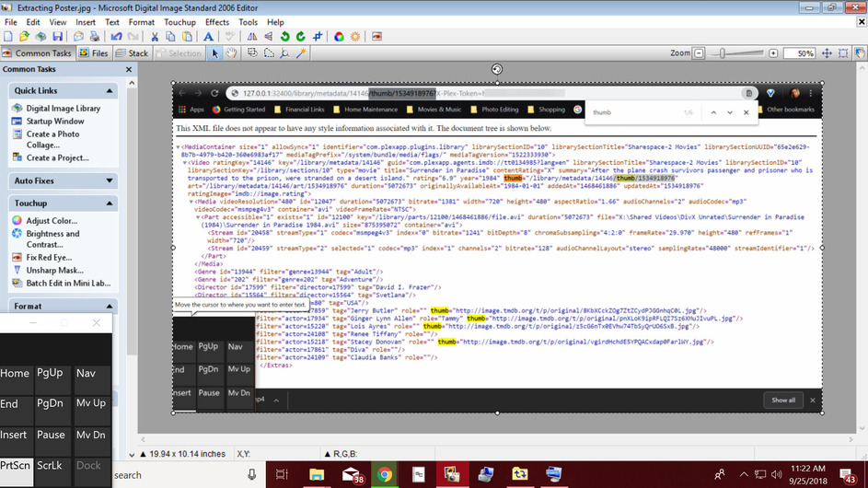
Task: Collapse the Format section
Action: pos(109,307)
